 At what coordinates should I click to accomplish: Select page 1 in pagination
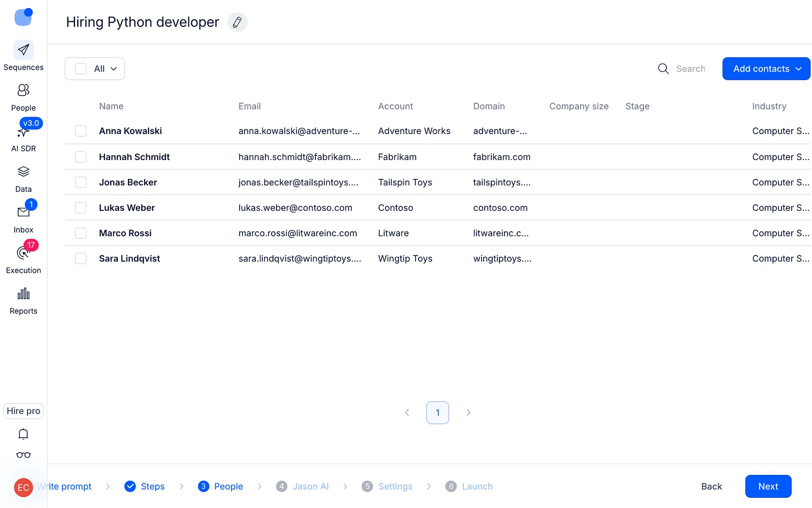pos(437,412)
